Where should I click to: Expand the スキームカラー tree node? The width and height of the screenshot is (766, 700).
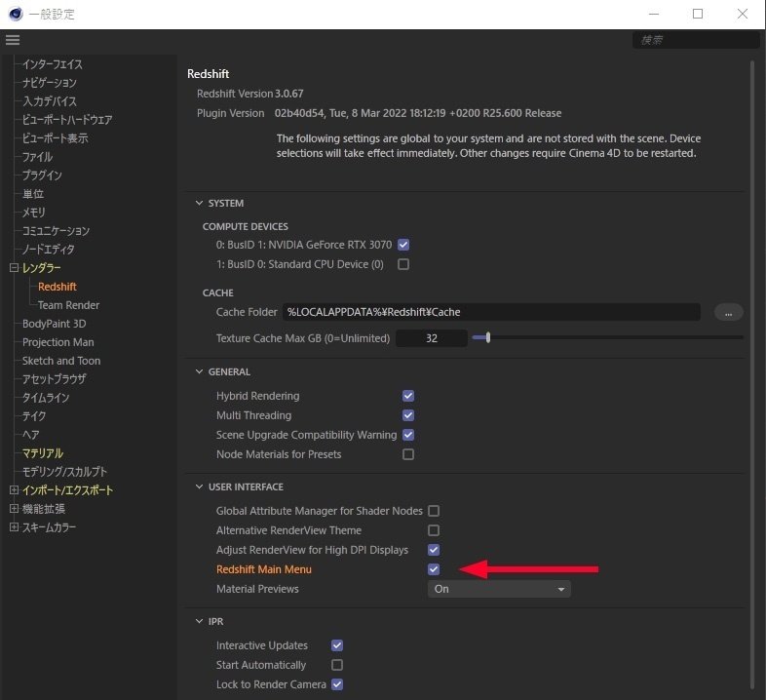pos(15,527)
